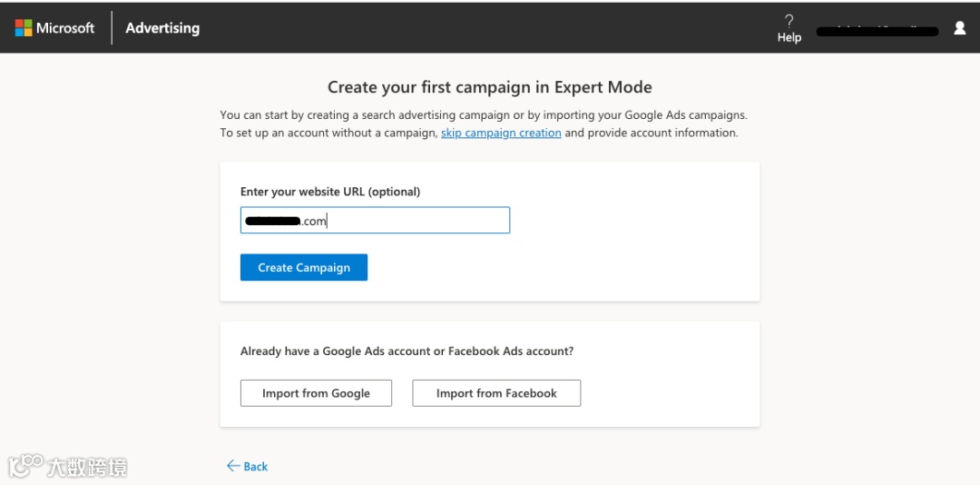Go Back using the Back link
This screenshot has height=485, width=980.
[x=256, y=467]
